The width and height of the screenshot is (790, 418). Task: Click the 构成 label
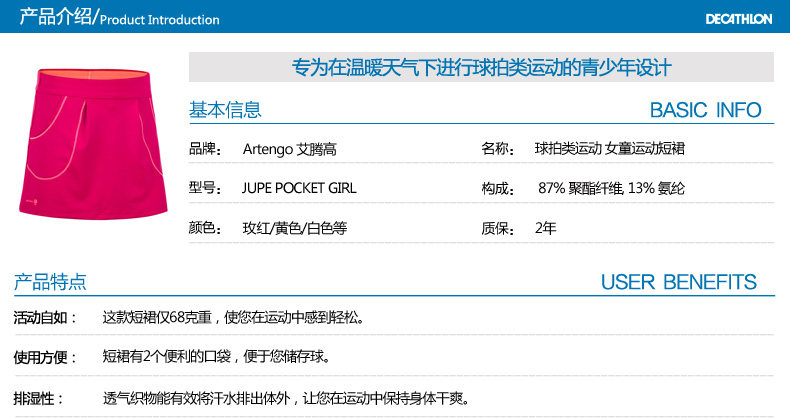pyautogui.click(x=498, y=188)
